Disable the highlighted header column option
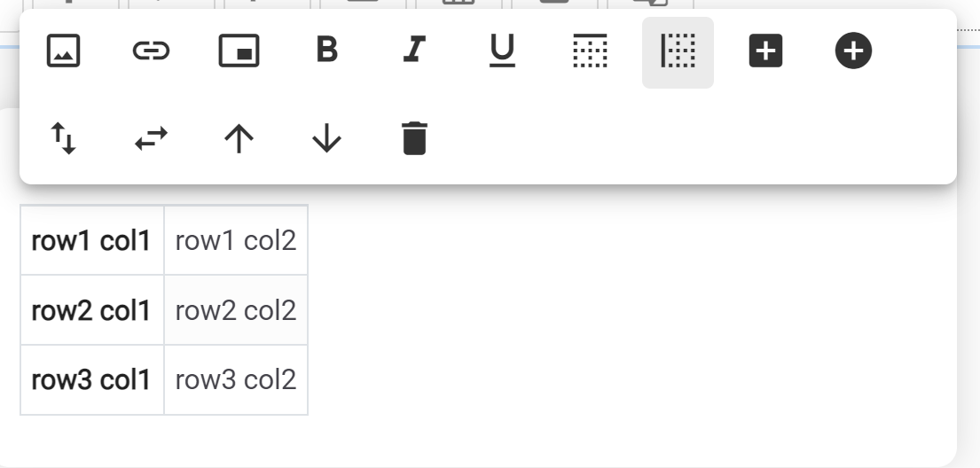The image size is (980, 468). [678, 51]
